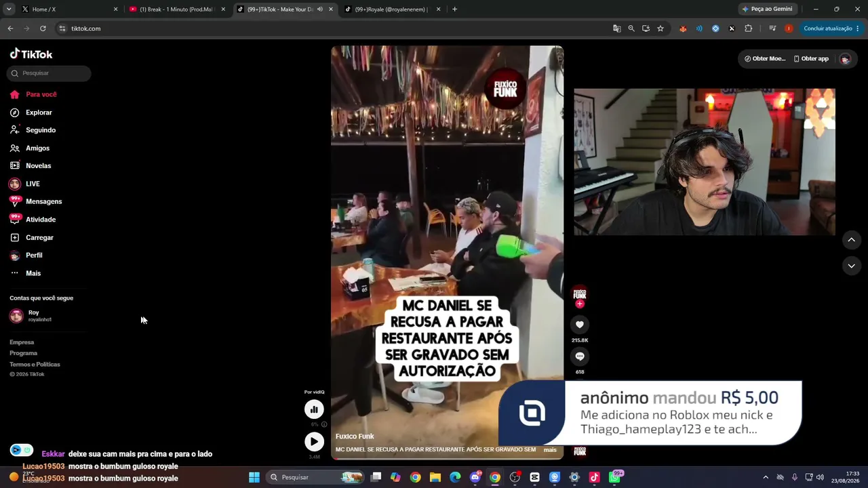This screenshot has height=488, width=868.
Task: Switch to the Royale (@royalenenem) tab
Action: point(393,9)
